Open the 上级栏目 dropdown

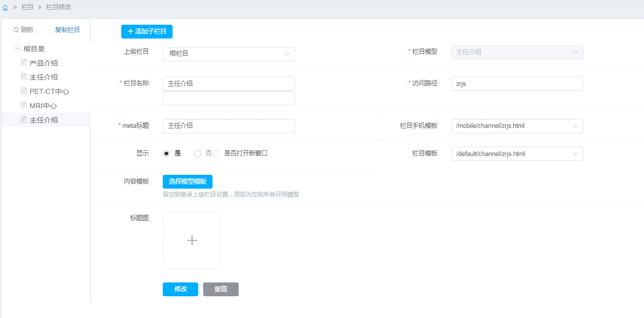pos(228,54)
